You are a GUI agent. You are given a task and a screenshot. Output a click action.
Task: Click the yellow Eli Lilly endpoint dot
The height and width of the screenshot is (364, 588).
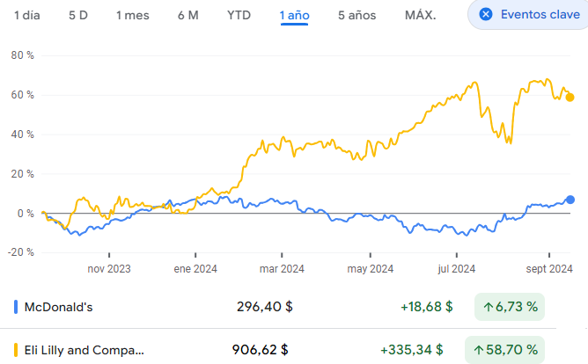tap(570, 97)
